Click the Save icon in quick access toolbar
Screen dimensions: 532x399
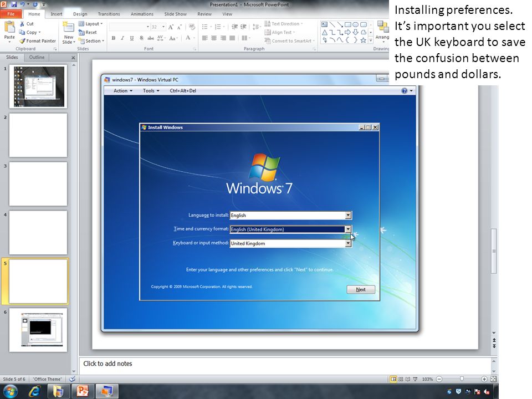14,4
